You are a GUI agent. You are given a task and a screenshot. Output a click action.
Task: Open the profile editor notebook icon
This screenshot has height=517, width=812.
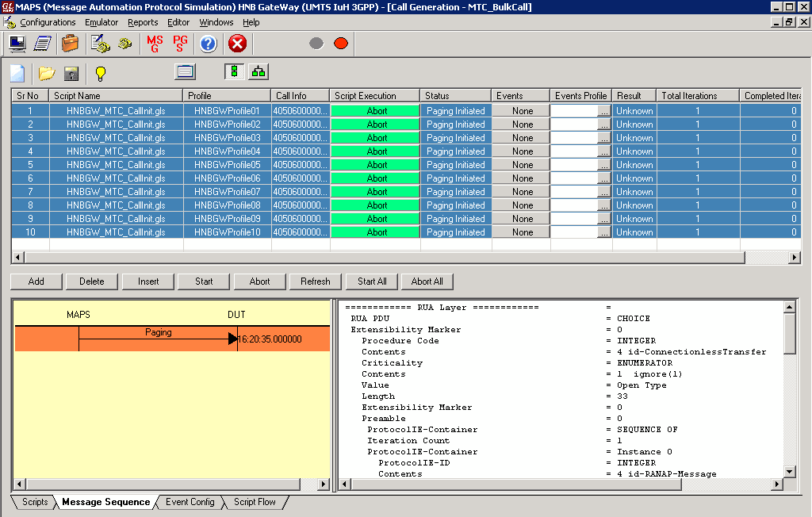pos(43,44)
